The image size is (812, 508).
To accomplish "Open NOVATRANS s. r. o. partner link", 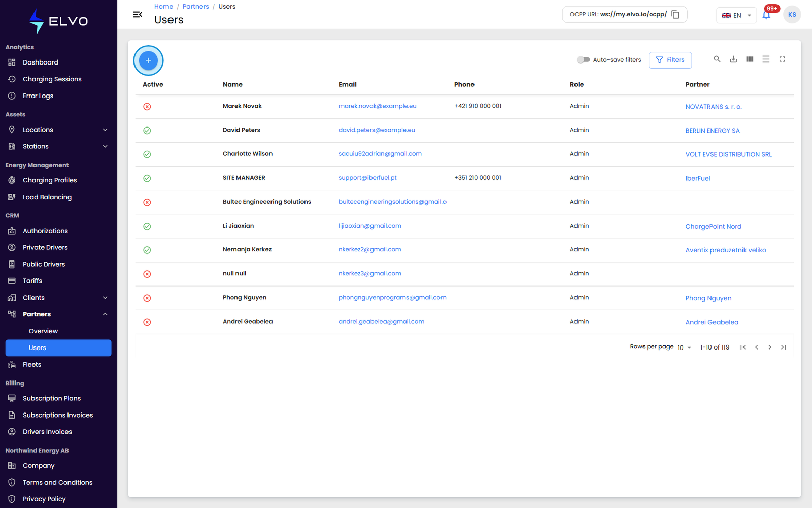I will click(x=714, y=107).
